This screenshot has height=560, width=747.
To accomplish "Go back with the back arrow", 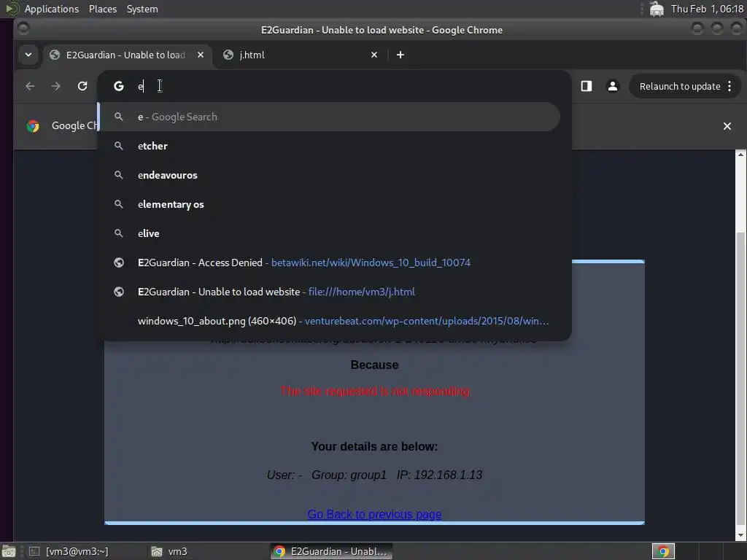I will 30,86.
